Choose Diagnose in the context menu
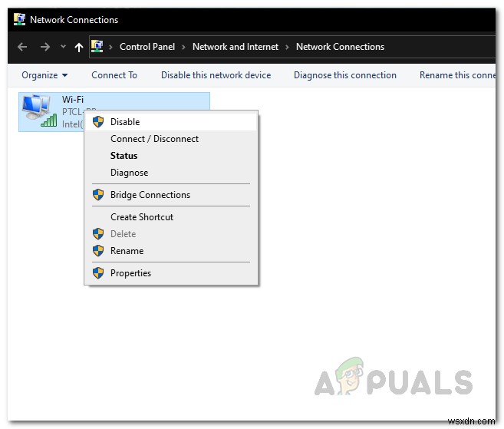The image size is (504, 429). 171,173
